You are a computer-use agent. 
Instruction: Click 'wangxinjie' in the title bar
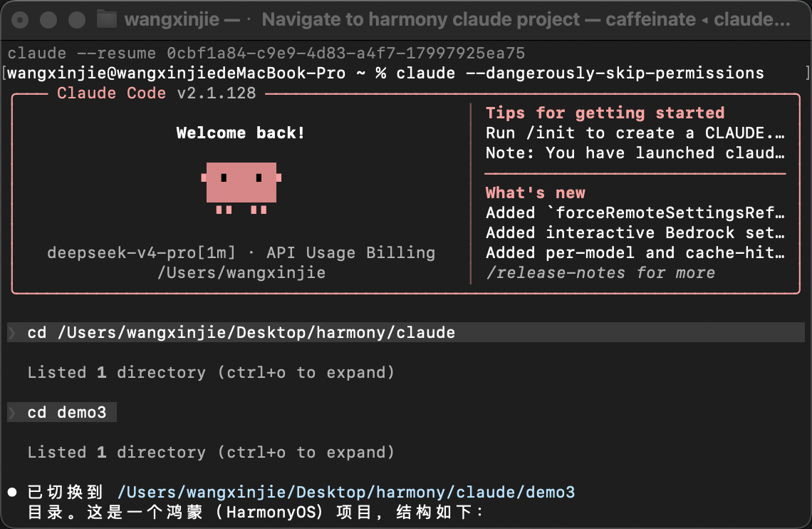[172, 20]
